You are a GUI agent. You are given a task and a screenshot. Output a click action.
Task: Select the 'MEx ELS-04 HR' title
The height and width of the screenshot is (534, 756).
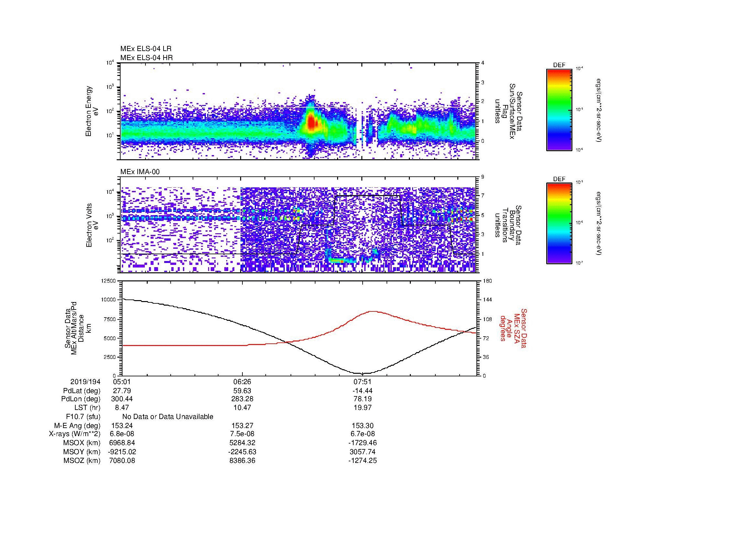click(x=146, y=58)
